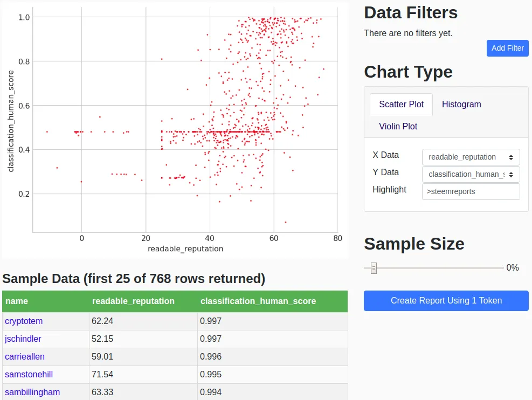Click the X Data dropdown arrows icon
The image size is (532, 400).
click(x=511, y=157)
